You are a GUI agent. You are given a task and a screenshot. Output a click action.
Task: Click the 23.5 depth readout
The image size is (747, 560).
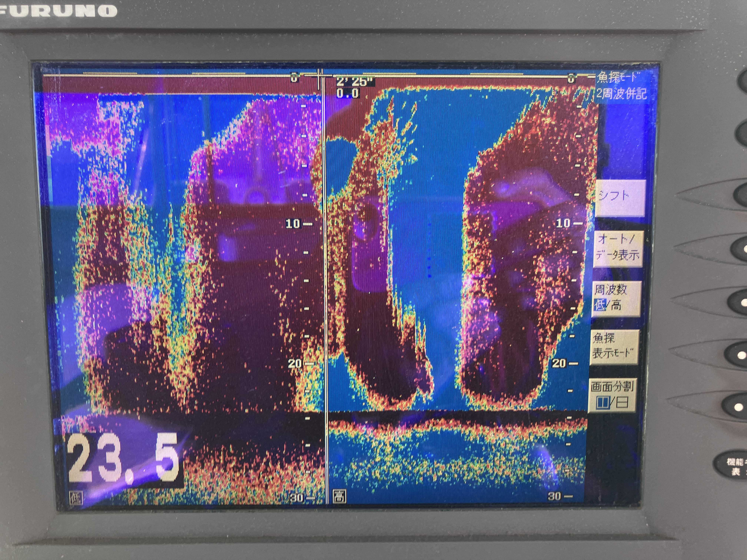click(x=123, y=458)
